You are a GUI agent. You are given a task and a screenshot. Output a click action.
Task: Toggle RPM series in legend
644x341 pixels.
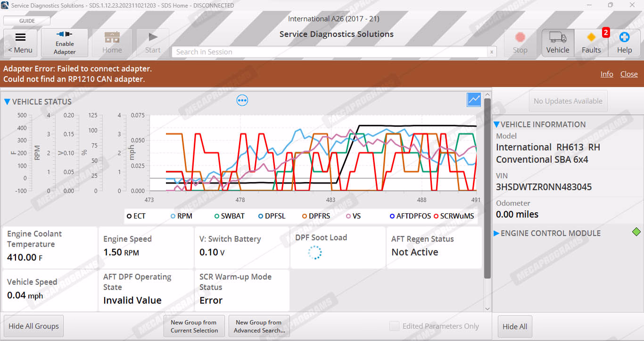click(x=182, y=216)
